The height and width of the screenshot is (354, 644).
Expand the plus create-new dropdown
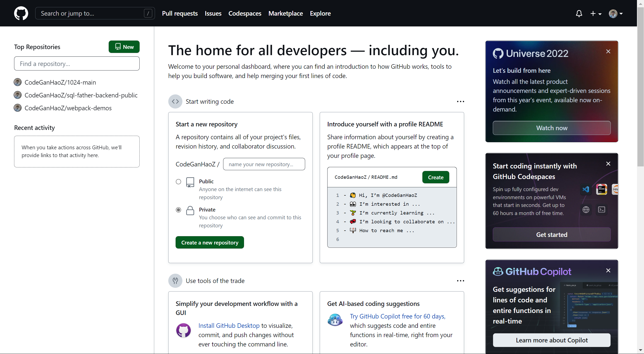pos(596,13)
